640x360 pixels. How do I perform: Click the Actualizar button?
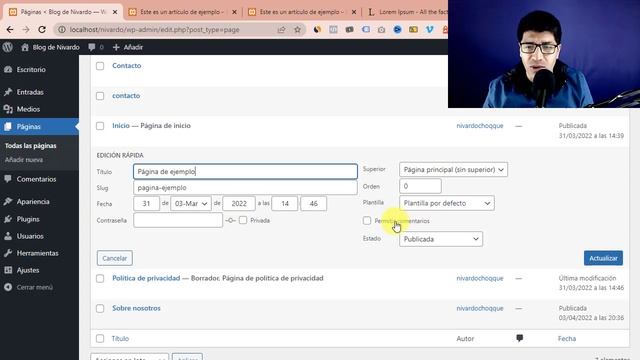click(603, 258)
